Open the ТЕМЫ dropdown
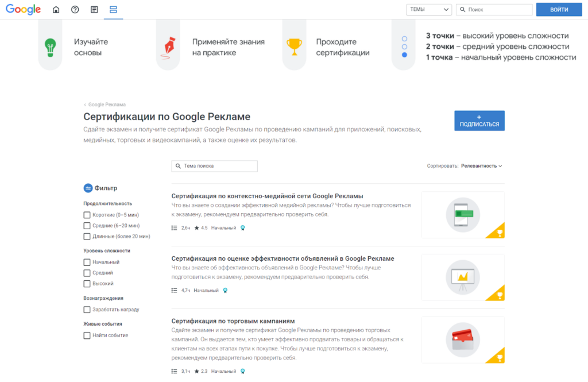The image size is (588, 382). tap(428, 9)
